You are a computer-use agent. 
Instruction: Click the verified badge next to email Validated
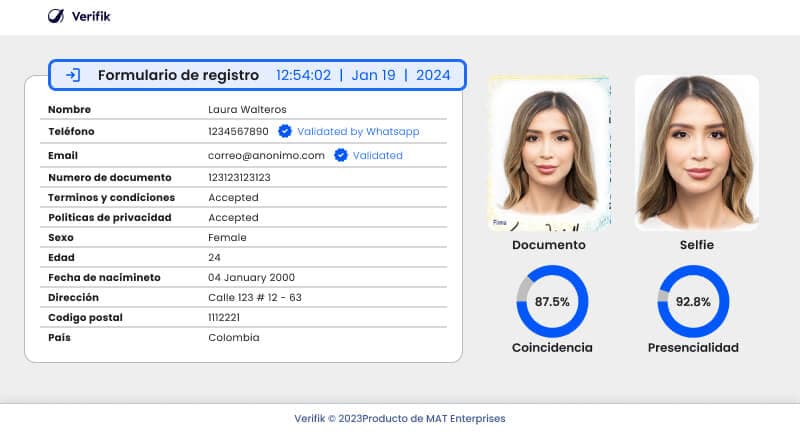(x=340, y=155)
